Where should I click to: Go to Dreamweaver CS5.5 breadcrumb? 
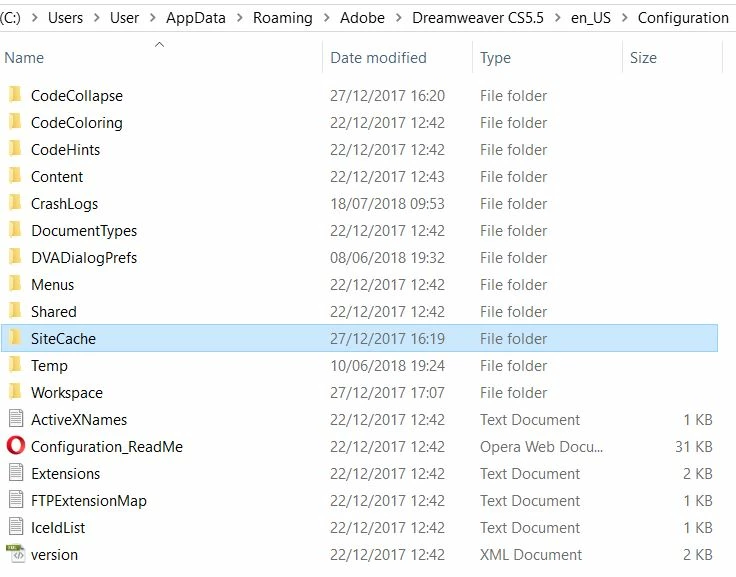478,18
